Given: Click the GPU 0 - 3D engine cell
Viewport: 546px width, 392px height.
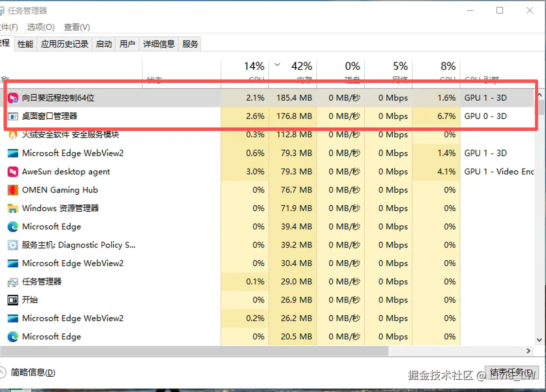Looking at the screenshot, I should tap(486, 117).
